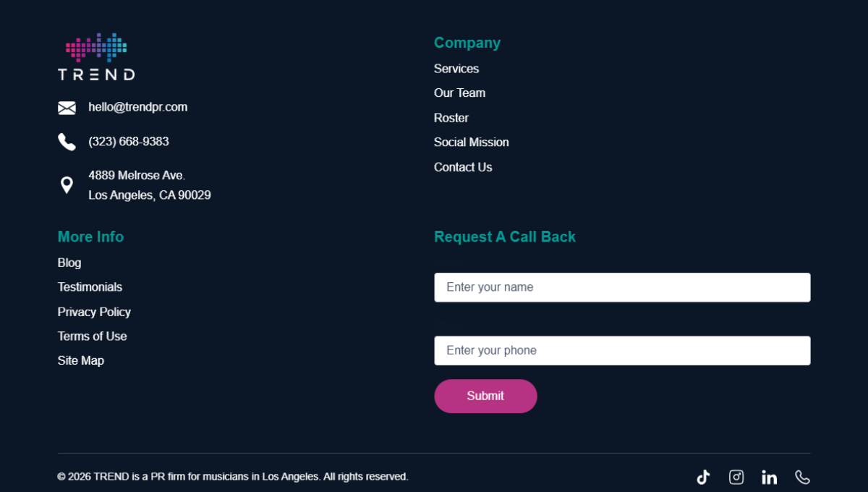View the Testimonials page
The image size is (868, 492).
point(90,287)
